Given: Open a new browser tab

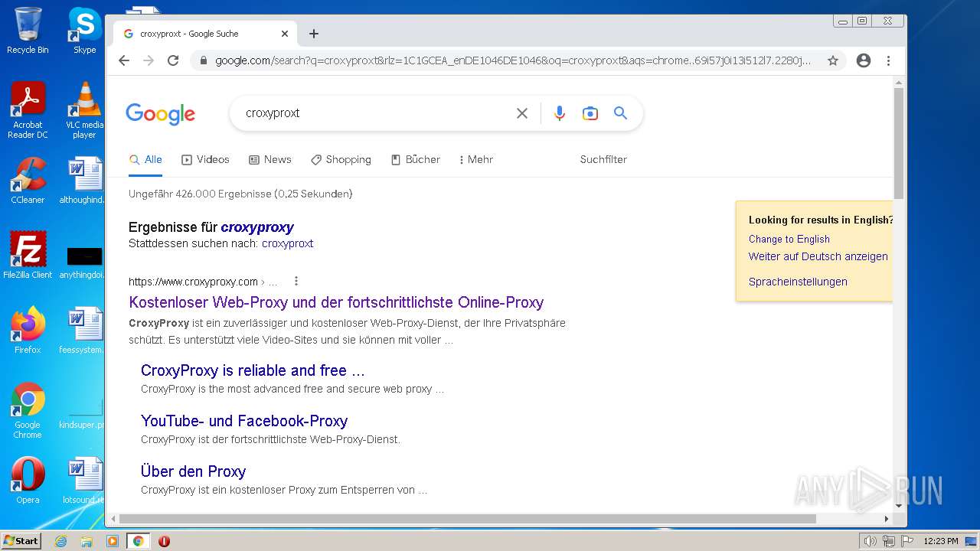Looking at the screenshot, I should click(314, 34).
